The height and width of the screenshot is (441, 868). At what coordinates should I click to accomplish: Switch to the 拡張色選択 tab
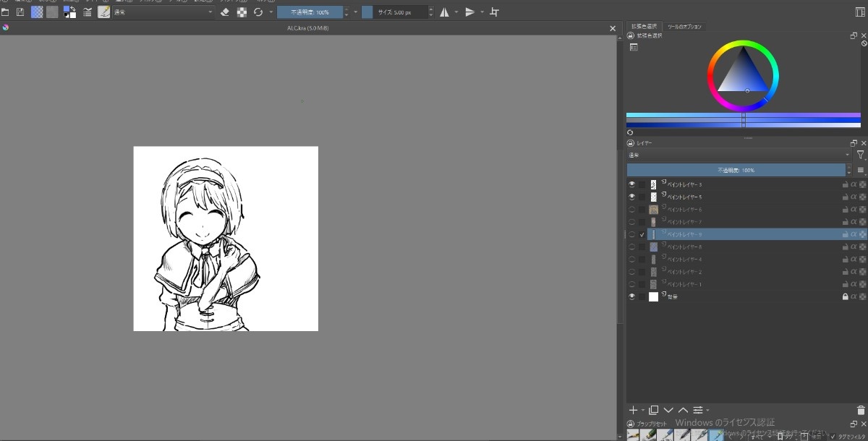(644, 27)
